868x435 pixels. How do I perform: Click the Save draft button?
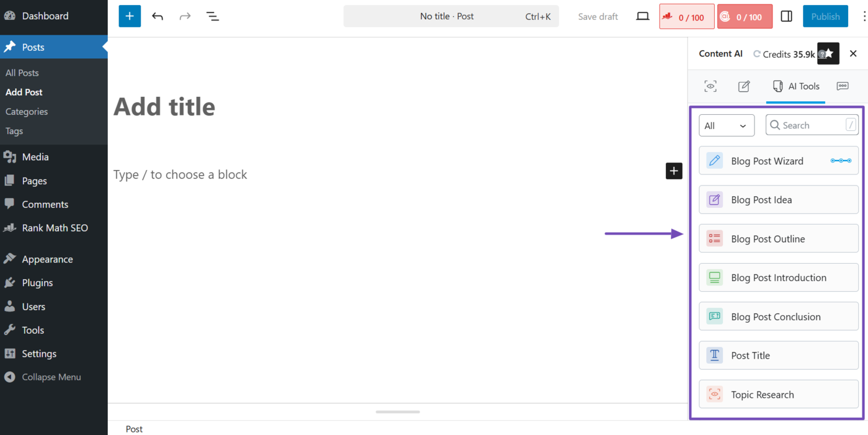pyautogui.click(x=598, y=17)
